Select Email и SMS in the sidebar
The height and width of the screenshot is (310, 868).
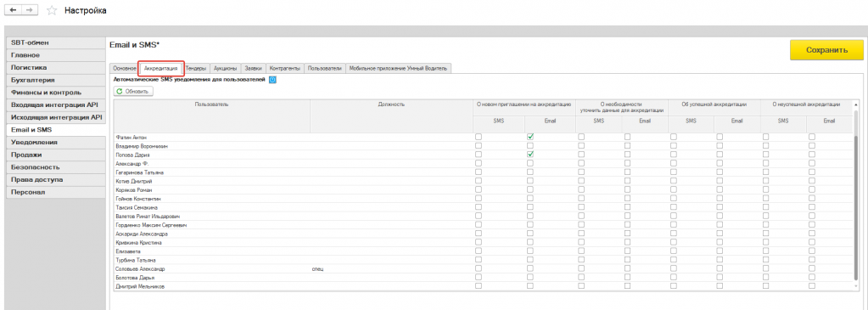coord(55,130)
